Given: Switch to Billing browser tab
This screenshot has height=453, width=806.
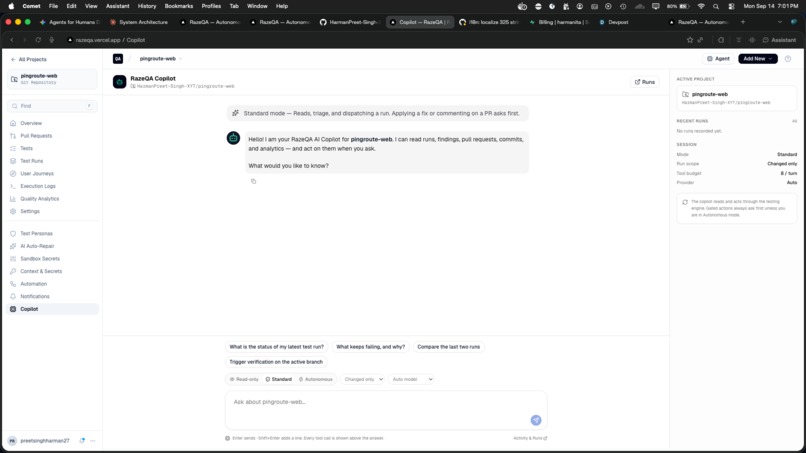Looking at the screenshot, I should (559, 22).
